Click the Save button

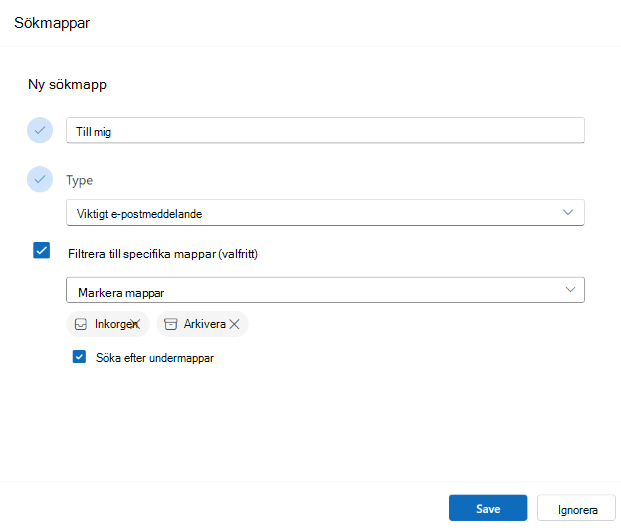point(488,508)
